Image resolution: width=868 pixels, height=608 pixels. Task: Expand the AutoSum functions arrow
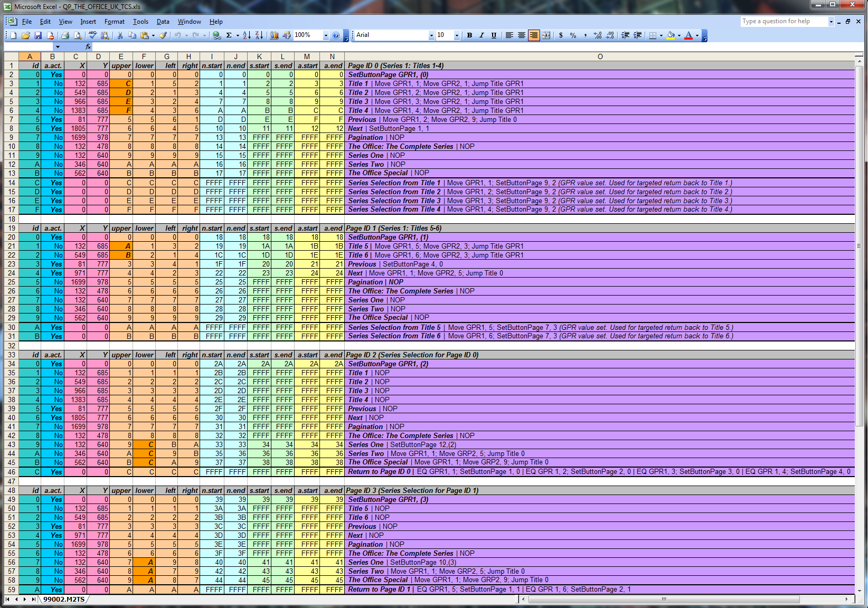click(238, 35)
